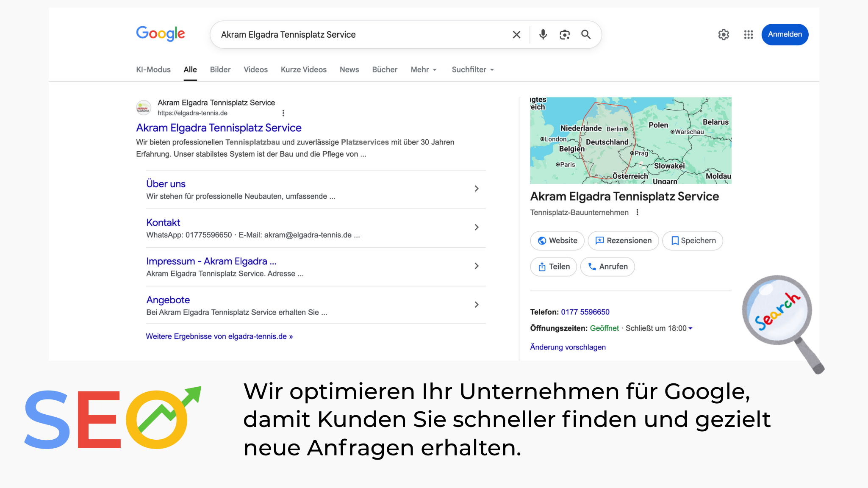Click inside the Google search field
The height and width of the screenshot is (488, 868).
pyautogui.click(x=360, y=35)
